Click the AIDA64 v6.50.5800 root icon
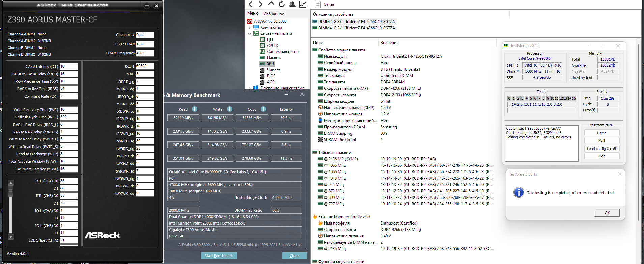The height and width of the screenshot is (264, 644). (x=250, y=21)
